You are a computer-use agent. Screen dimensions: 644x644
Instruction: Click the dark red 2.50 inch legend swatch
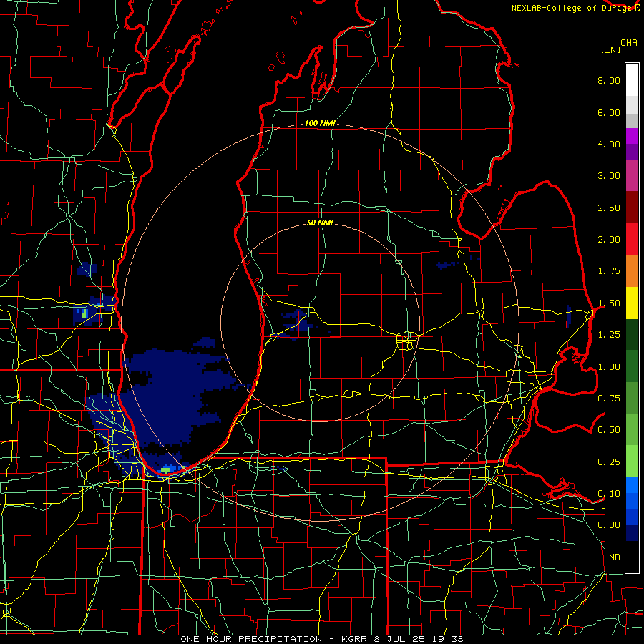pyautogui.click(x=632, y=208)
